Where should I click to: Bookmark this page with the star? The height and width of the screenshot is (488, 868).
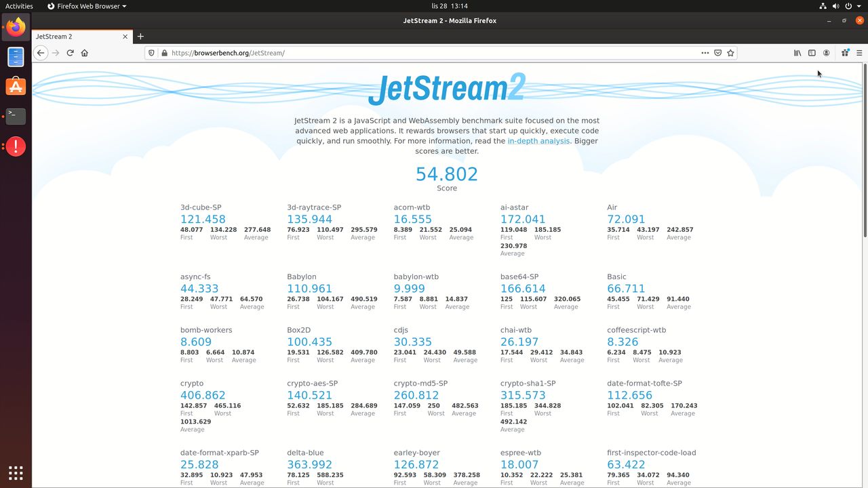pyautogui.click(x=731, y=53)
